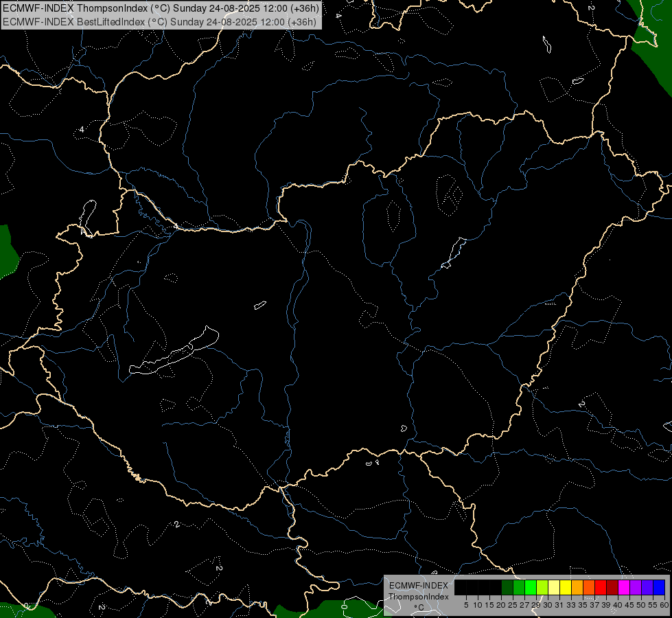Click legend scale value 31
The height and width of the screenshot is (618, 672).
point(559,605)
